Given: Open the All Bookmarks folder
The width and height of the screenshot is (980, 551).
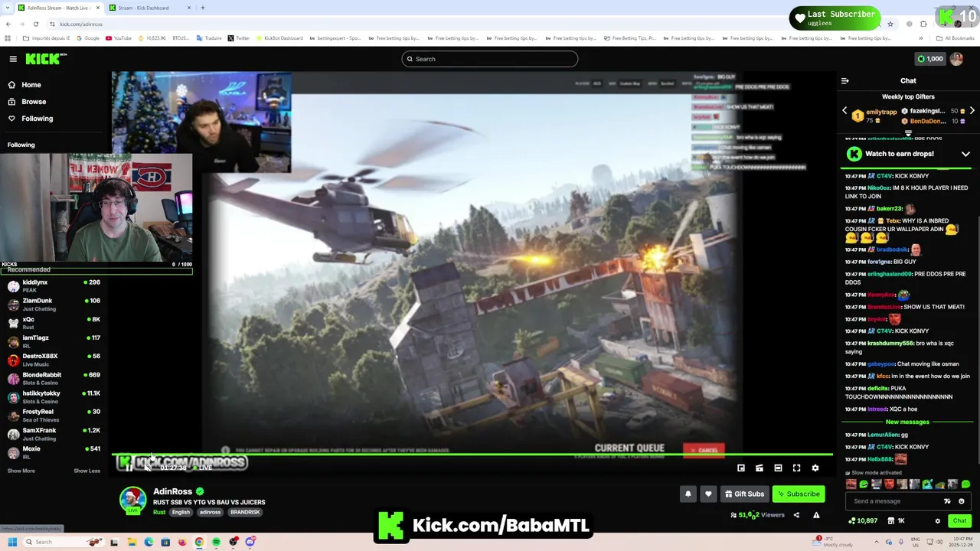Looking at the screenshot, I should point(955,38).
